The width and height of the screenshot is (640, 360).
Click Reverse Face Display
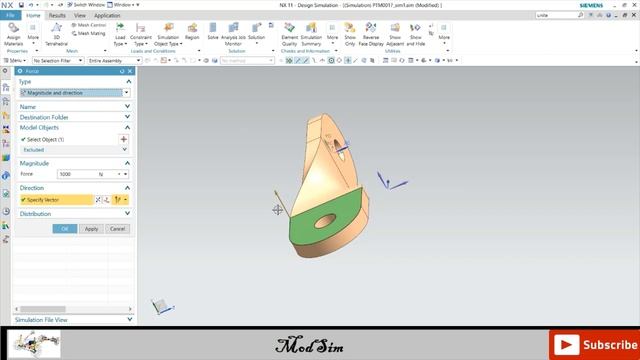click(371, 34)
